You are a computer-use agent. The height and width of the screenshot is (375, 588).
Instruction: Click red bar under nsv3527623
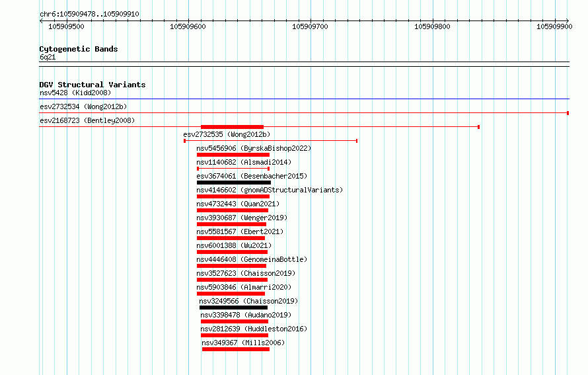232,280
